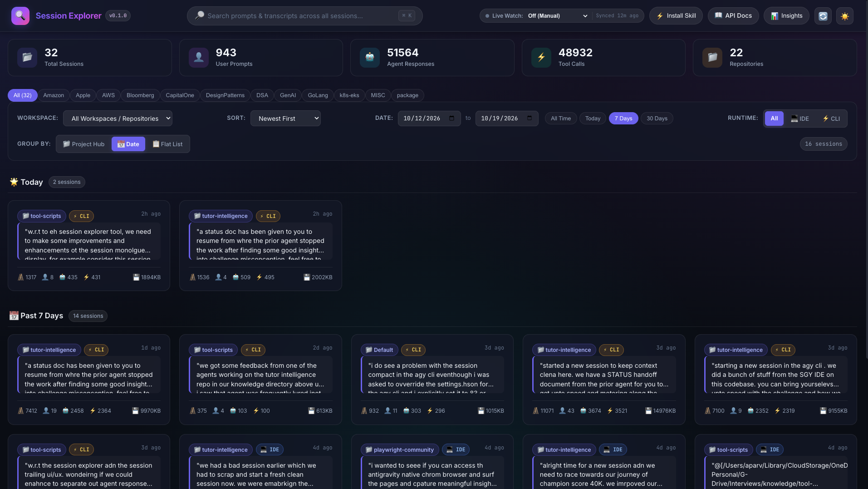Open the playwright-community session card
Viewport: 868px width, 489px height.
[x=432, y=462]
